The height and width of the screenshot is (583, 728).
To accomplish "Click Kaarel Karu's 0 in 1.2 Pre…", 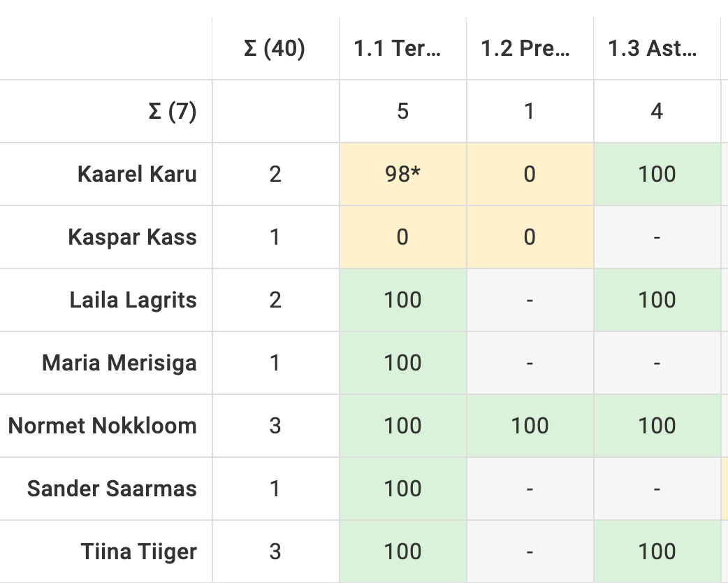I will (530, 174).
